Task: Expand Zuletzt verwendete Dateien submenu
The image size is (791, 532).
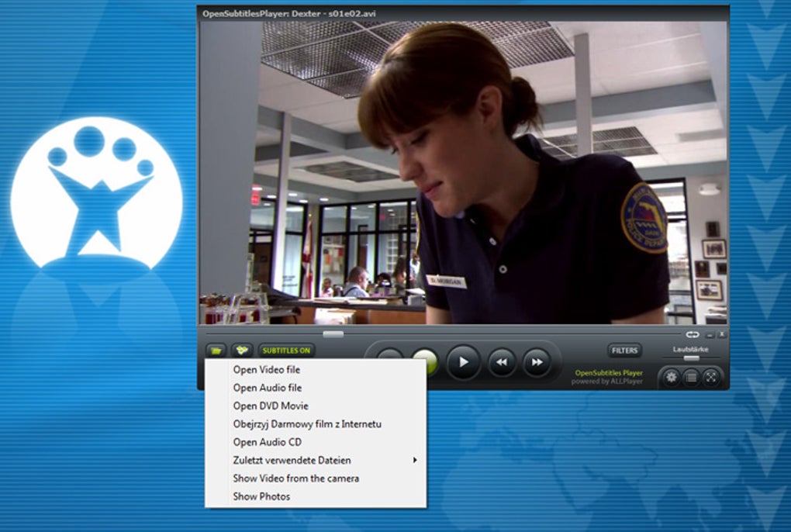Action: click(x=316, y=461)
